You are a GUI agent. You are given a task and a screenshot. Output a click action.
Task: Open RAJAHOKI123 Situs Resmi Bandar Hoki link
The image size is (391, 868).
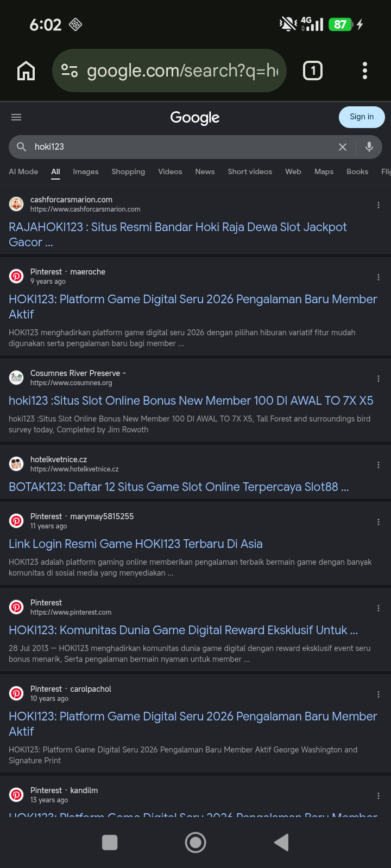[178, 234]
